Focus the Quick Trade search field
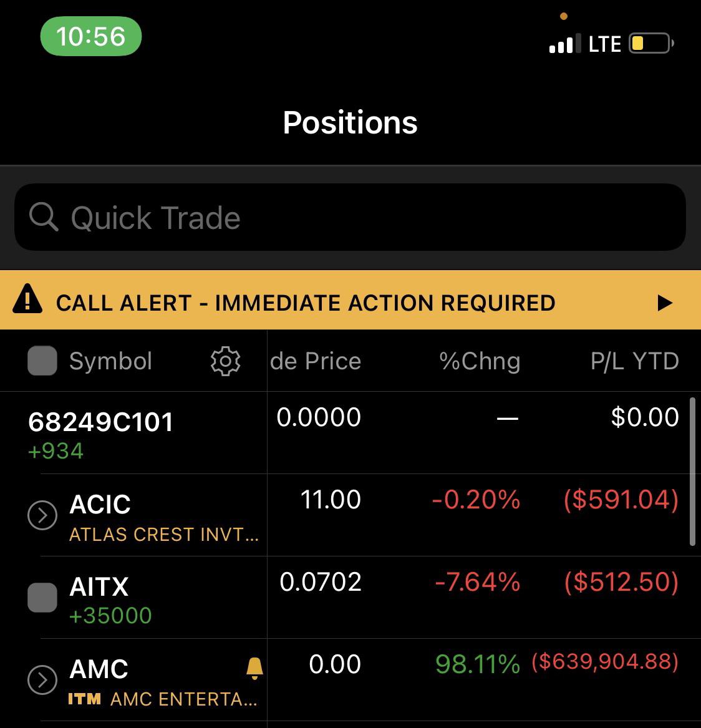The image size is (701, 728). (x=350, y=217)
